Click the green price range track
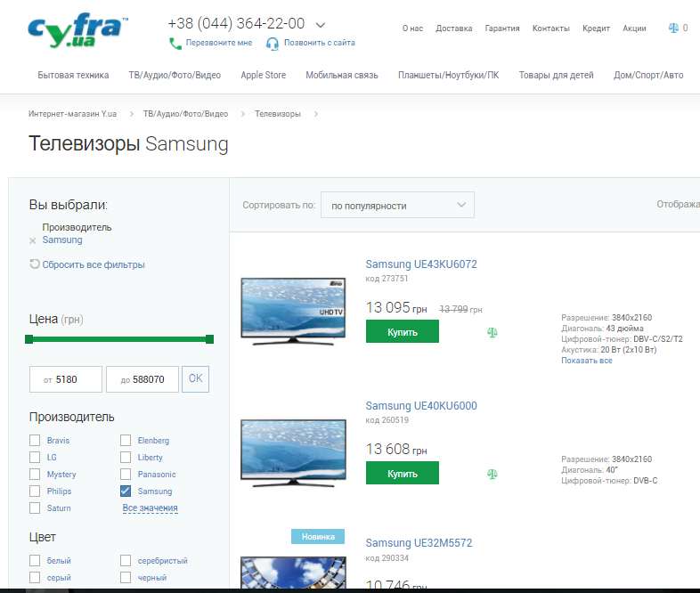Viewport: 700px width, 593px height. [x=119, y=339]
